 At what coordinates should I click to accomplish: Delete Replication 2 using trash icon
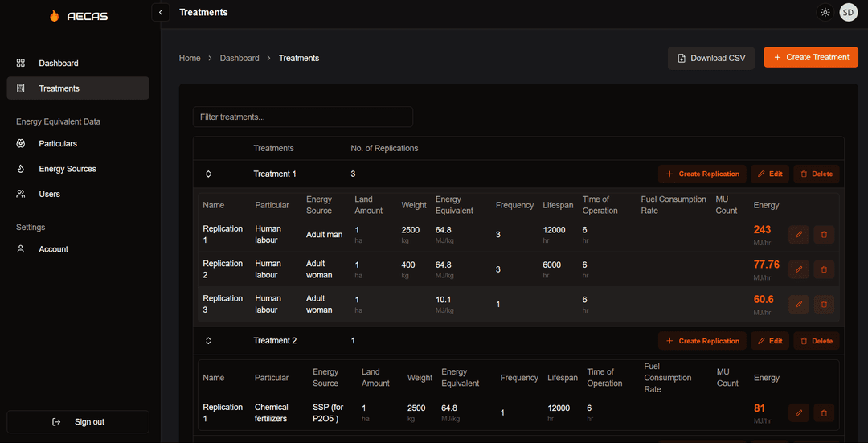(824, 269)
